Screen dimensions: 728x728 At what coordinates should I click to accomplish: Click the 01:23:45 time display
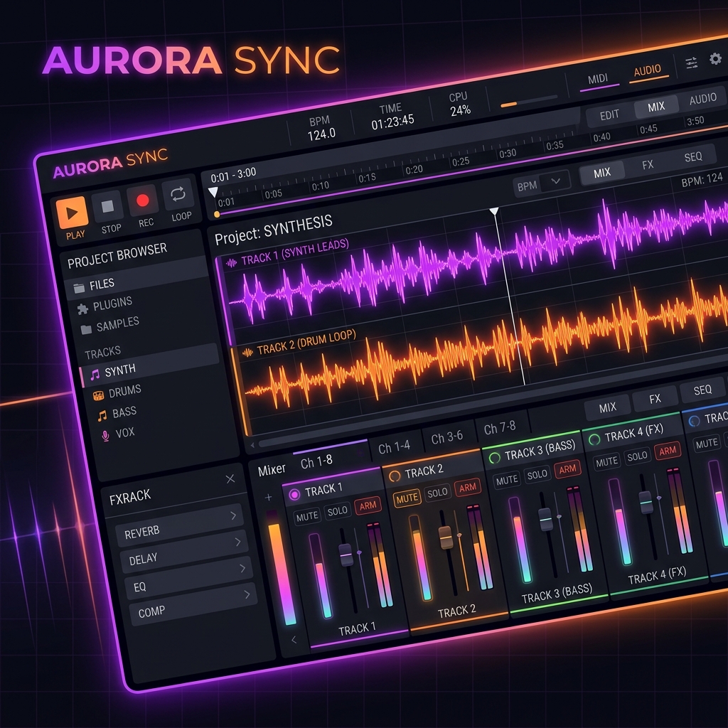pos(392,122)
